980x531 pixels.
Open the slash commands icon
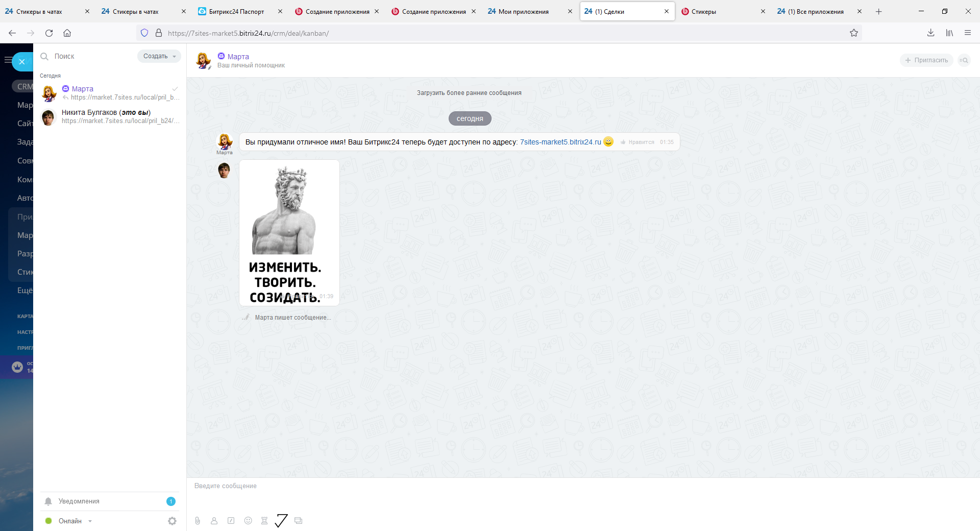coord(231,521)
